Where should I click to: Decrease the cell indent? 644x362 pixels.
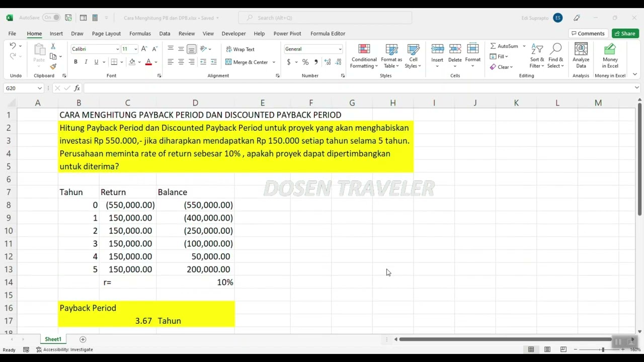(x=203, y=62)
